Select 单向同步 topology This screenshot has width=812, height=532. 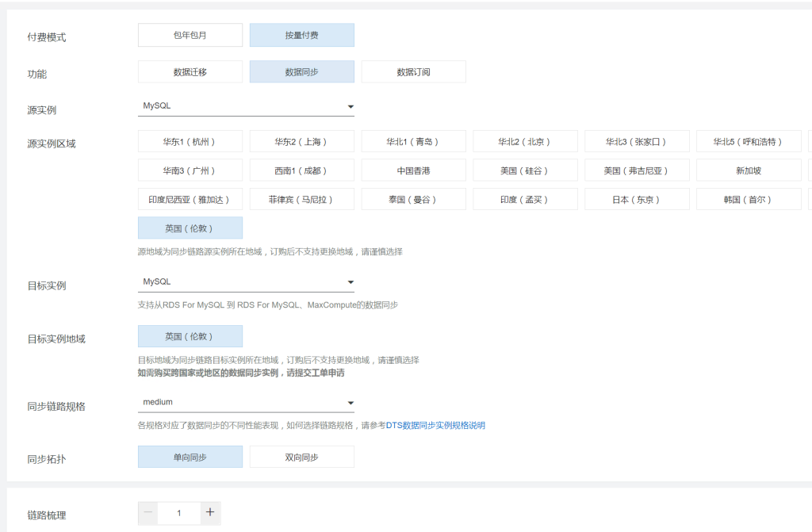pyautogui.click(x=190, y=457)
